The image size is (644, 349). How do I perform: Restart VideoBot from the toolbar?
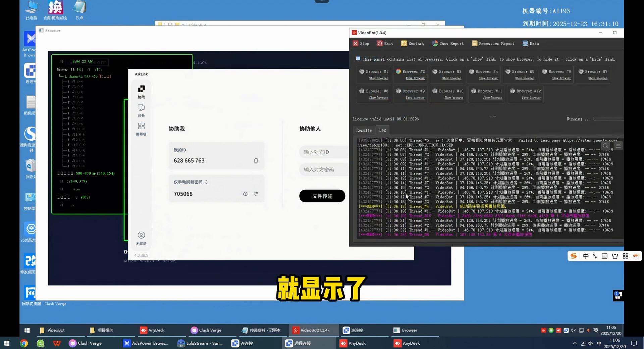[x=413, y=43]
